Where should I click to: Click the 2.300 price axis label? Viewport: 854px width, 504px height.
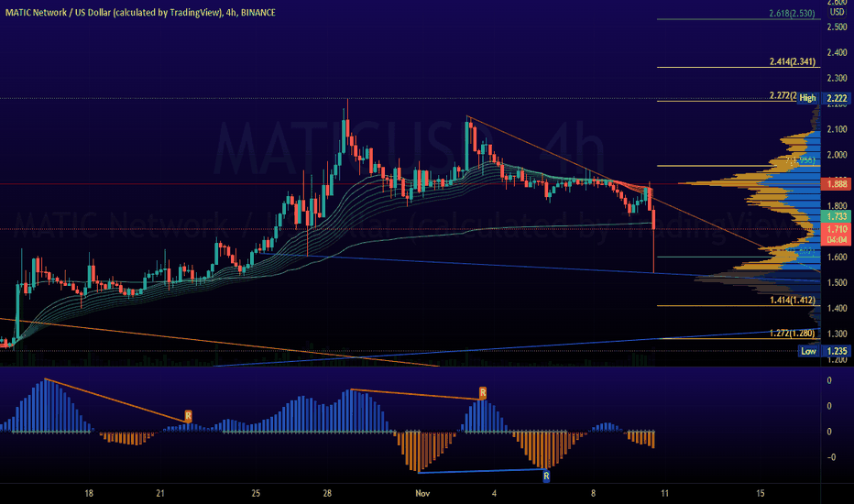pos(838,79)
